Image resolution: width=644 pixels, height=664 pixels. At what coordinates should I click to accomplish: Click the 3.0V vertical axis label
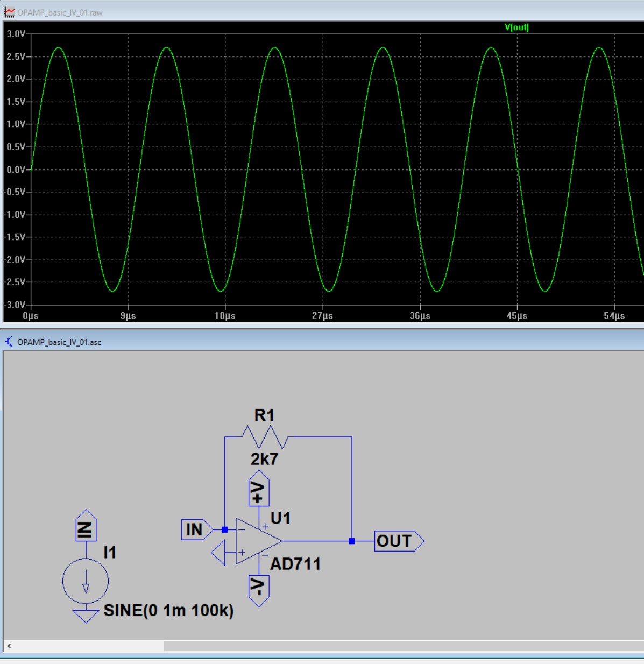(x=16, y=34)
